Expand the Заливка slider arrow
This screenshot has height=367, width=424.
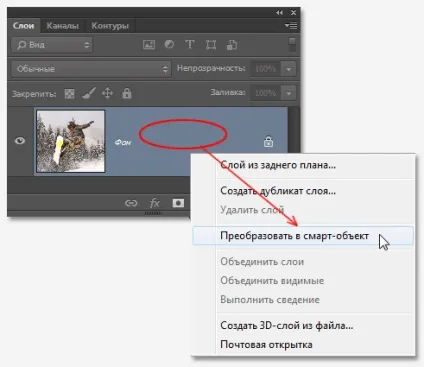coord(289,93)
